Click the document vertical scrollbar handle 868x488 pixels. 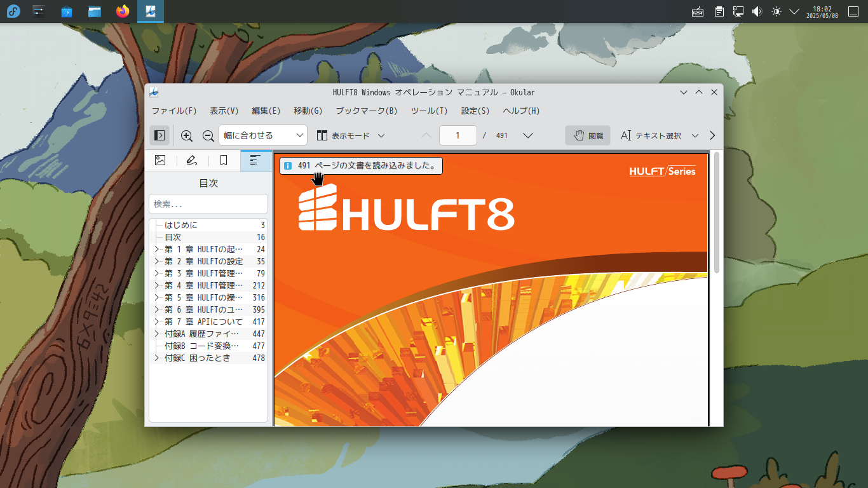717,213
